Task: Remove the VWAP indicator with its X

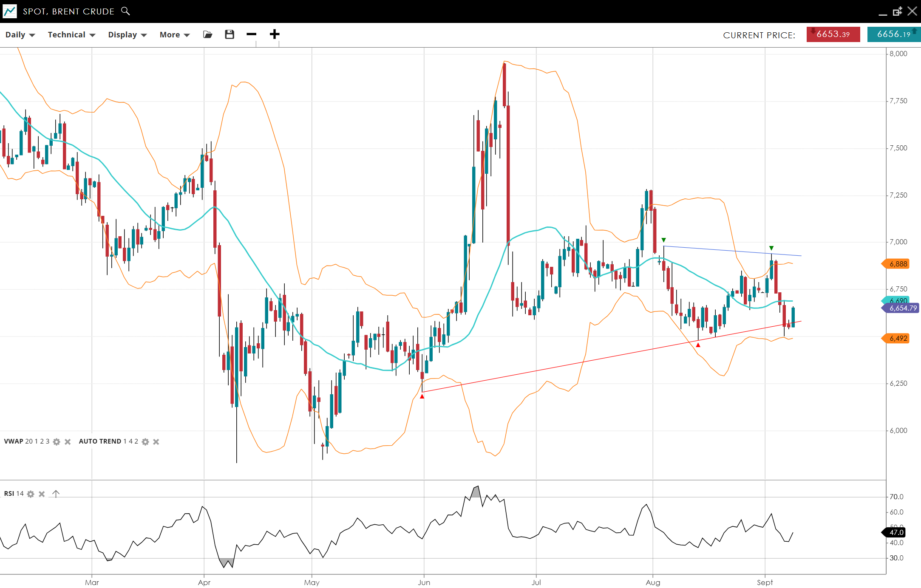Action: [x=68, y=442]
